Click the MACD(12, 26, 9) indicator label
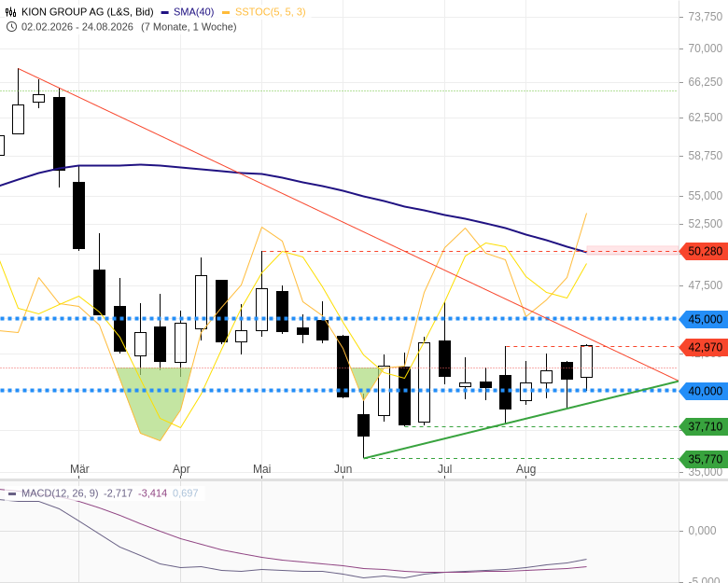 tap(60, 493)
